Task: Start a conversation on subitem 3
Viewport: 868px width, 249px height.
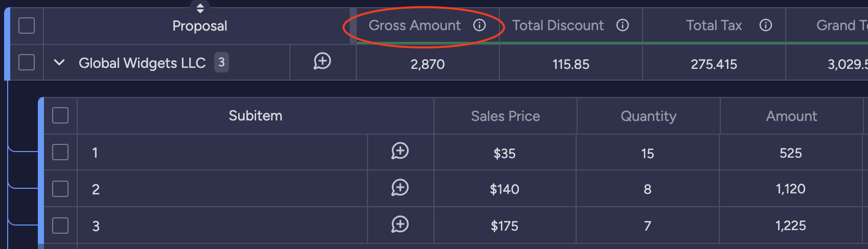Action: tap(400, 225)
